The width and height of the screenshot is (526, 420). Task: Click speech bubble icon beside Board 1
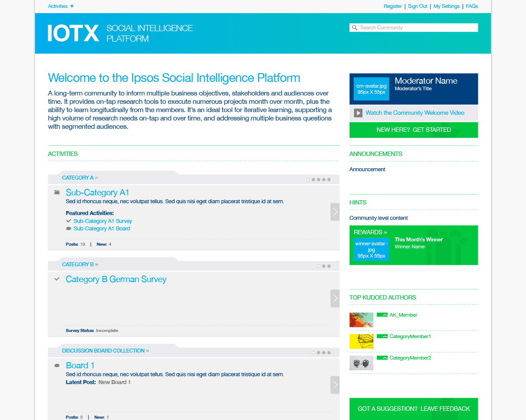pyautogui.click(x=57, y=366)
